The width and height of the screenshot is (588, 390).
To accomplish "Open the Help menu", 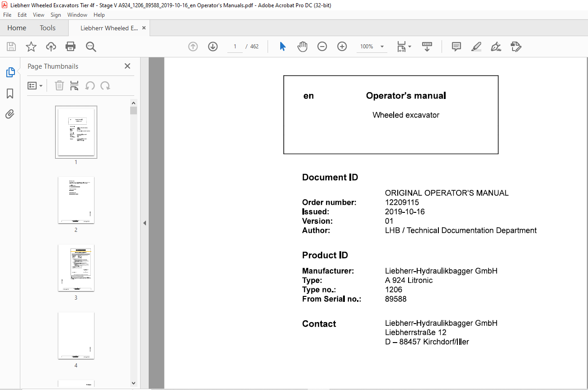I will click(x=99, y=15).
